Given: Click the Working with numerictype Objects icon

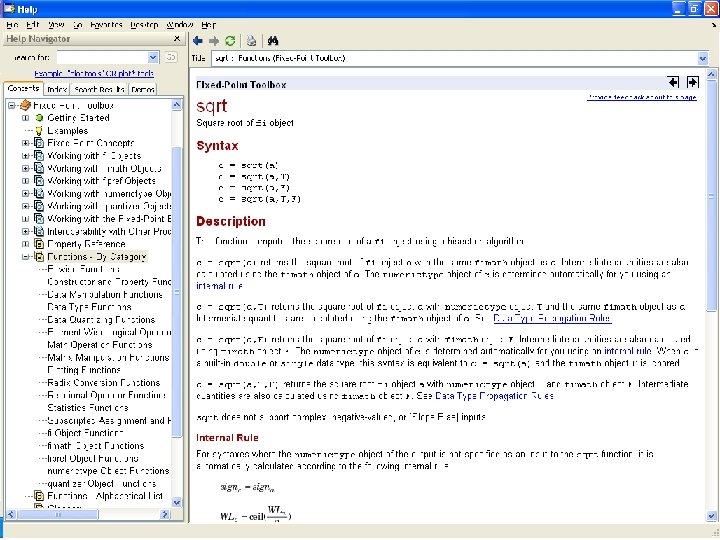Looking at the screenshot, I should [39, 194].
